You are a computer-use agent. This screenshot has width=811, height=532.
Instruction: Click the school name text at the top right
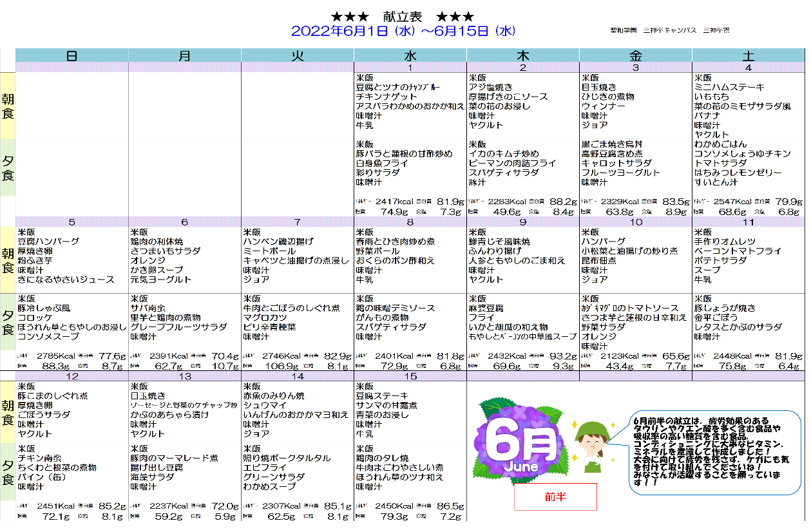tap(670, 30)
